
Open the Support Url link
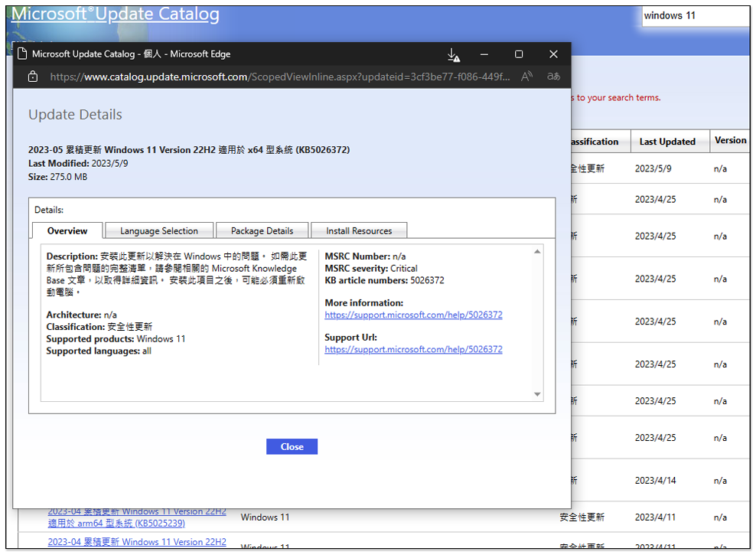click(413, 349)
